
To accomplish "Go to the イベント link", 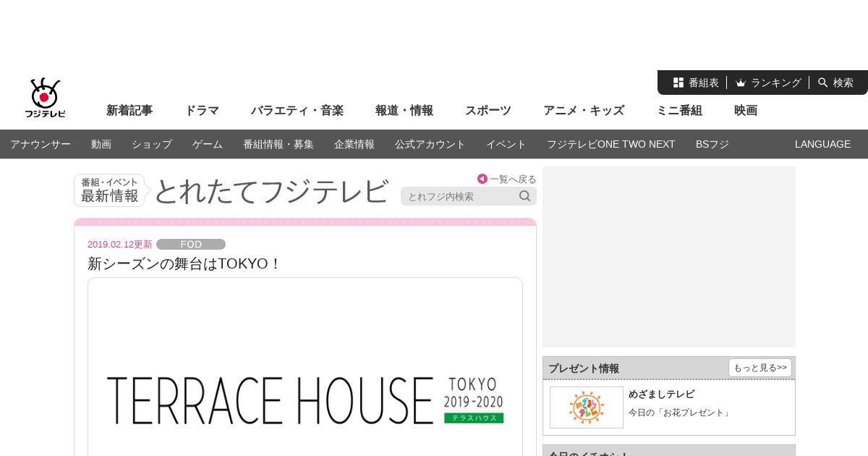I will click(x=506, y=144).
